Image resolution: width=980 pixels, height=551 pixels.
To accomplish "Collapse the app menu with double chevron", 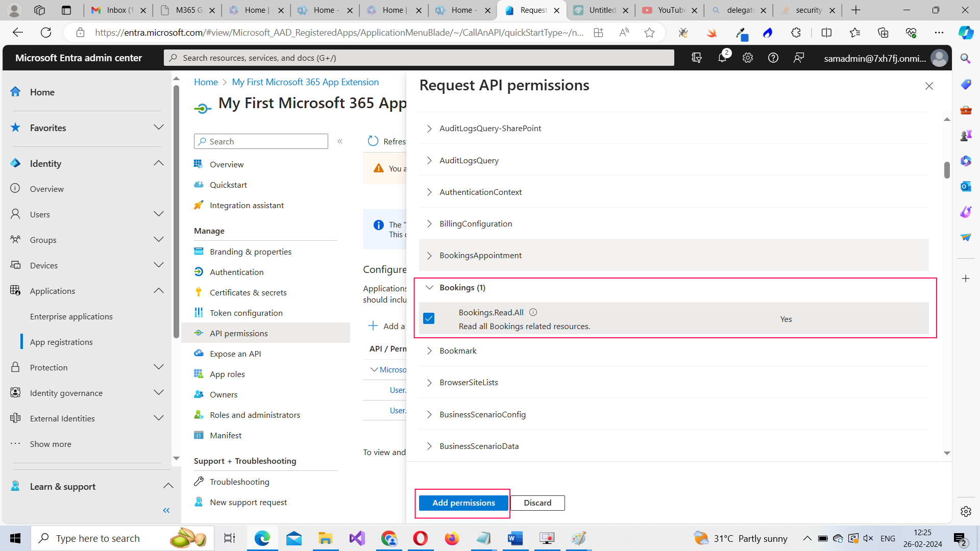I will click(340, 141).
